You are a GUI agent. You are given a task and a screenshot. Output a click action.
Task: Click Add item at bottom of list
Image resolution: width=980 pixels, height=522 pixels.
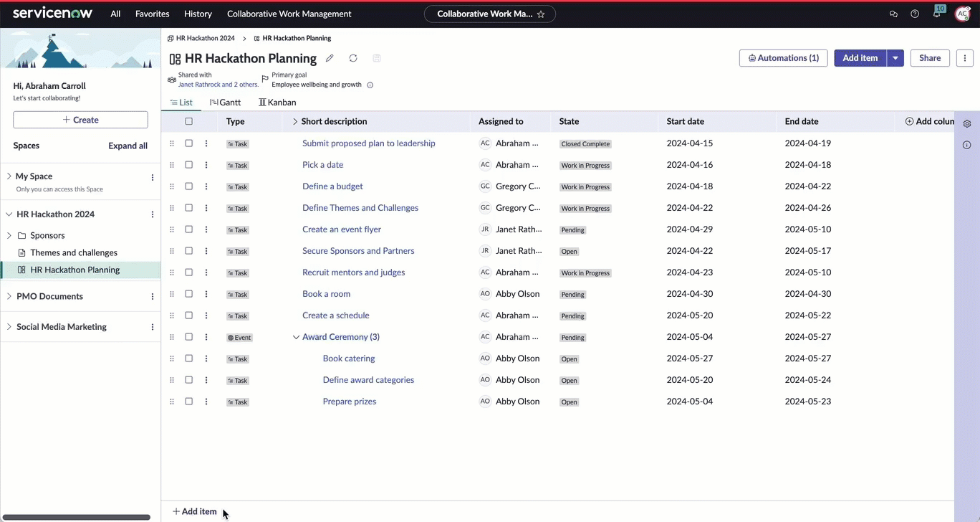tap(194, 511)
